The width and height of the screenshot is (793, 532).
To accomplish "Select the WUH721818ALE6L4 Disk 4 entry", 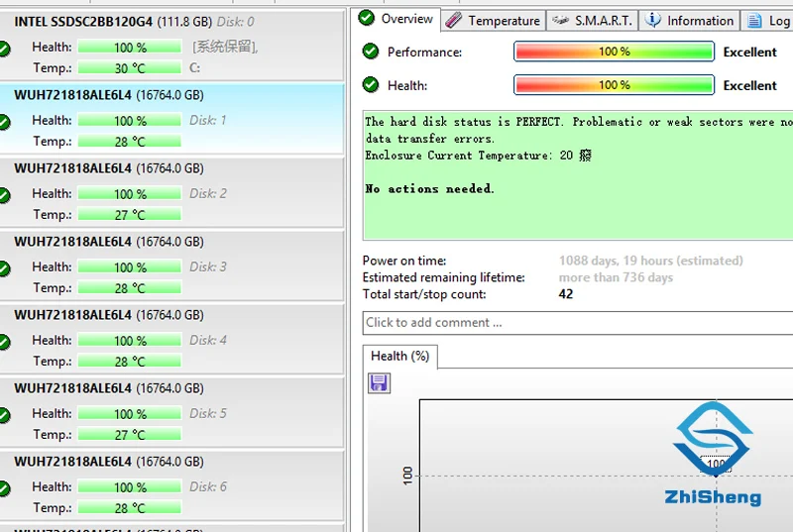I will [x=171, y=339].
